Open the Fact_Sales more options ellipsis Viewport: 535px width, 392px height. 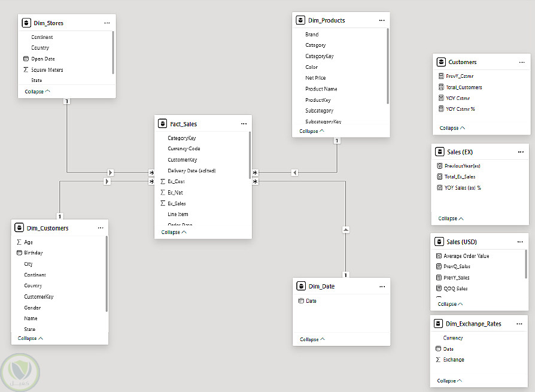pos(244,124)
